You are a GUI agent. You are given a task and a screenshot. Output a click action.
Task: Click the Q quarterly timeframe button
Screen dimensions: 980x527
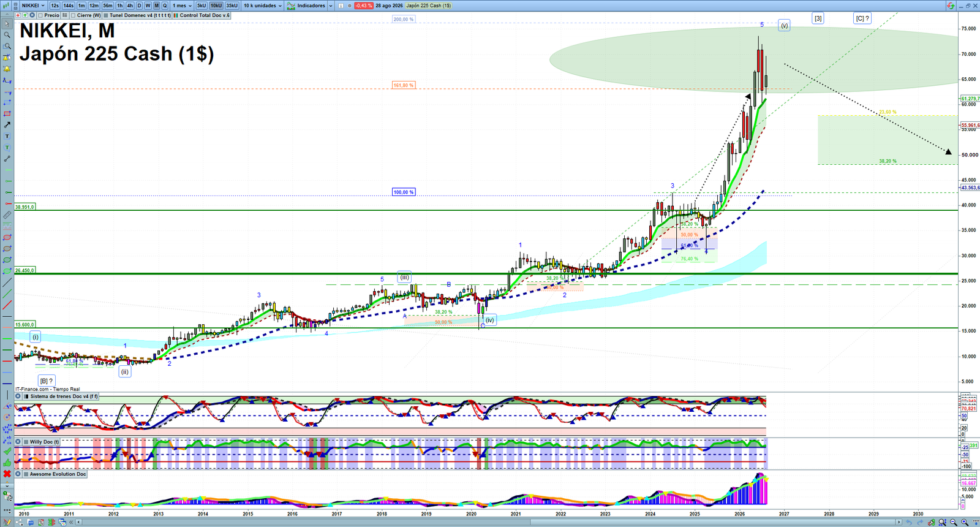pos(165,6)
